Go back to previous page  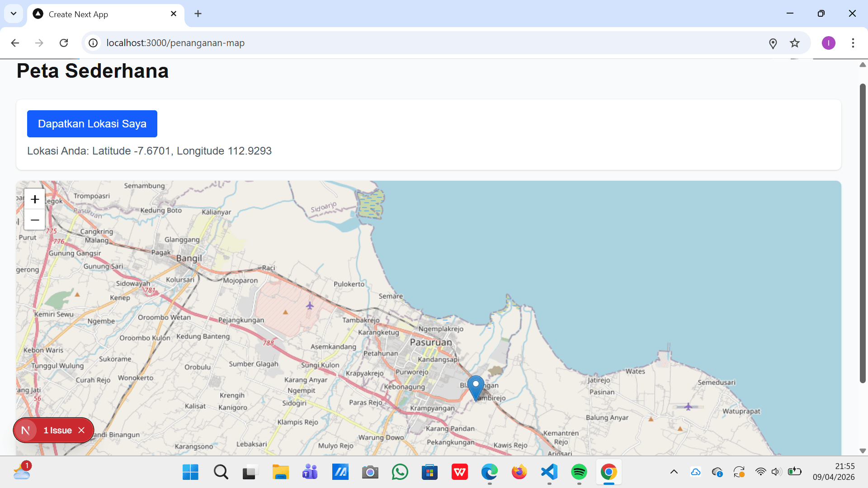(15, 43)
